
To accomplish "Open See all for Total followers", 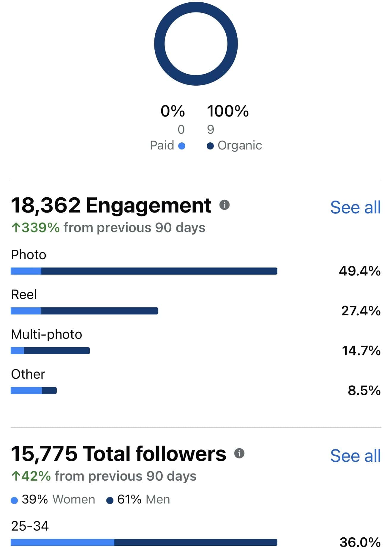I will (x=355, y=456).
